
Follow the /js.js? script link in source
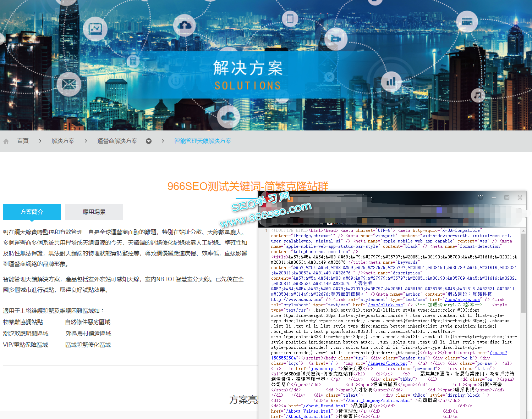tap(498, 353)
